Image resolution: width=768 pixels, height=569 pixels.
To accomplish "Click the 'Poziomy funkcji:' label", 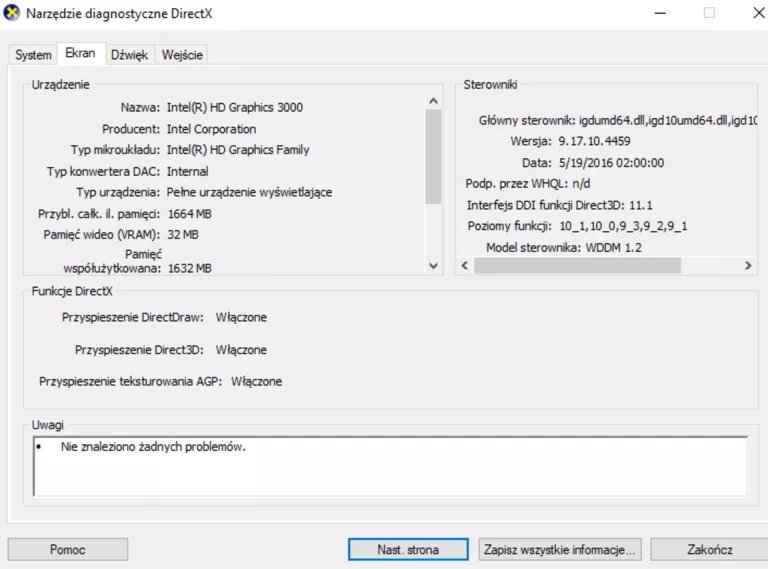I will (x=509, y=226).
